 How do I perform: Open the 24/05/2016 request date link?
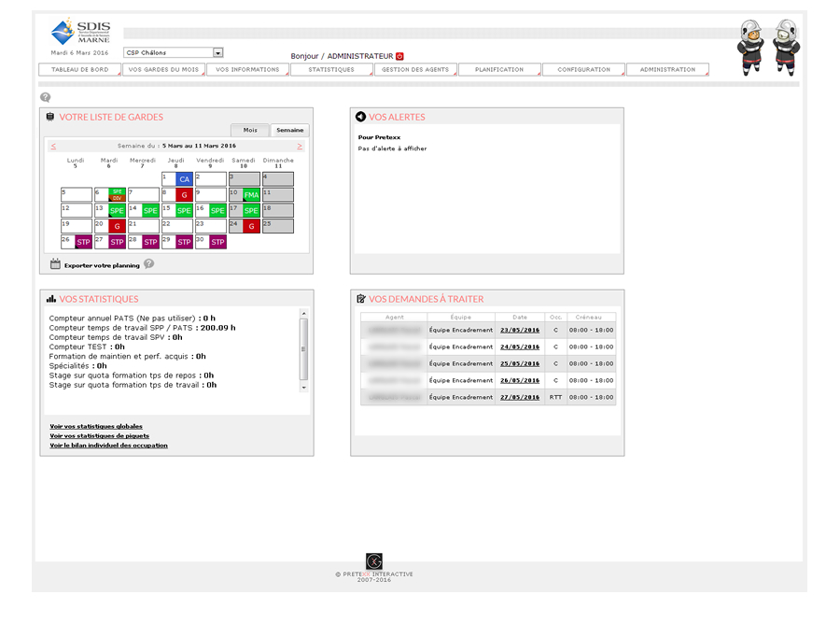pyautogui.click(x=520, y=347)
